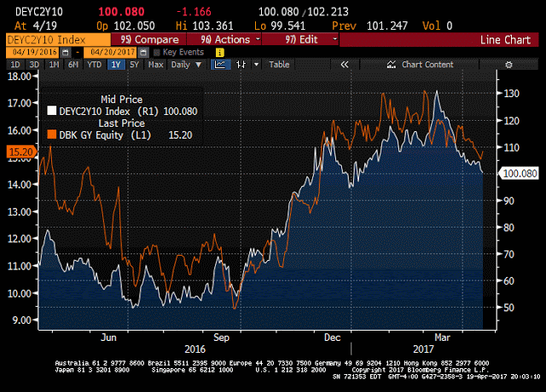Click the Sep label on time axis
This screenshot has height=392, width=546.
(221, 337)
